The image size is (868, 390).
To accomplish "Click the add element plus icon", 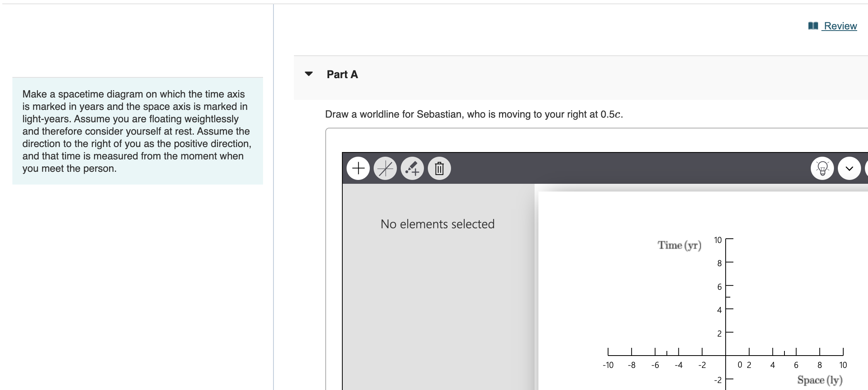I will (x=358, y=168).
